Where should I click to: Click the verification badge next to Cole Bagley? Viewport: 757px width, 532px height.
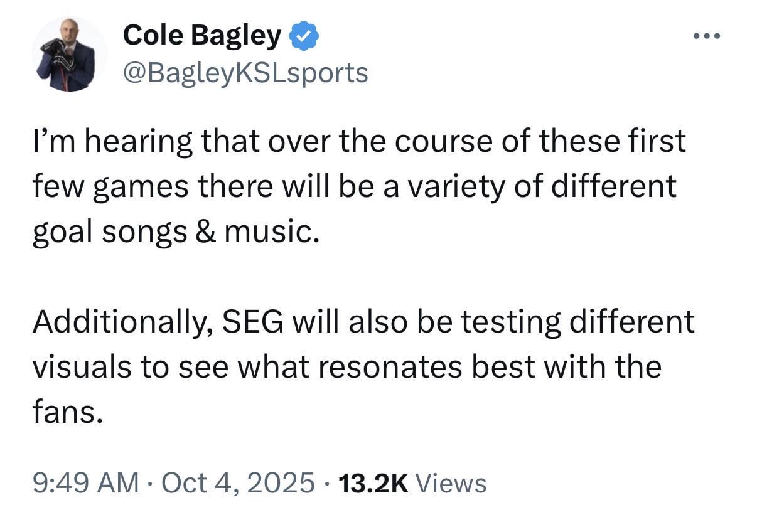coord(304,35)
